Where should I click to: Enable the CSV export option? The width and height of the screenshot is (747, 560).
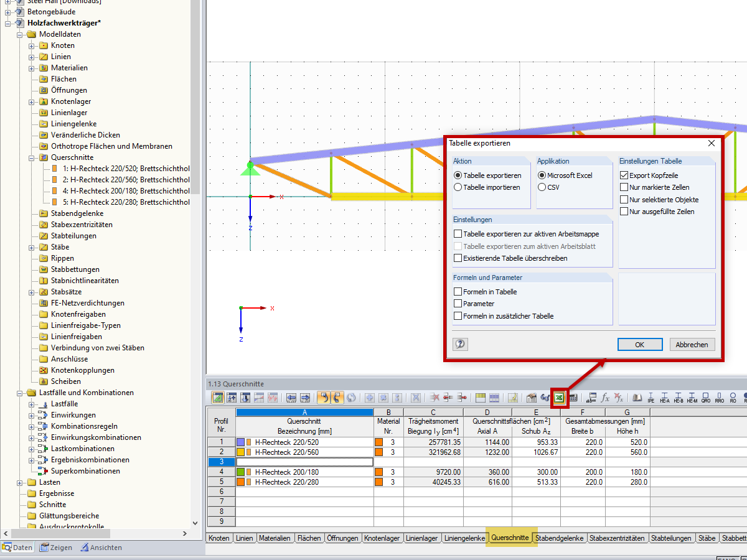(542, 187)
